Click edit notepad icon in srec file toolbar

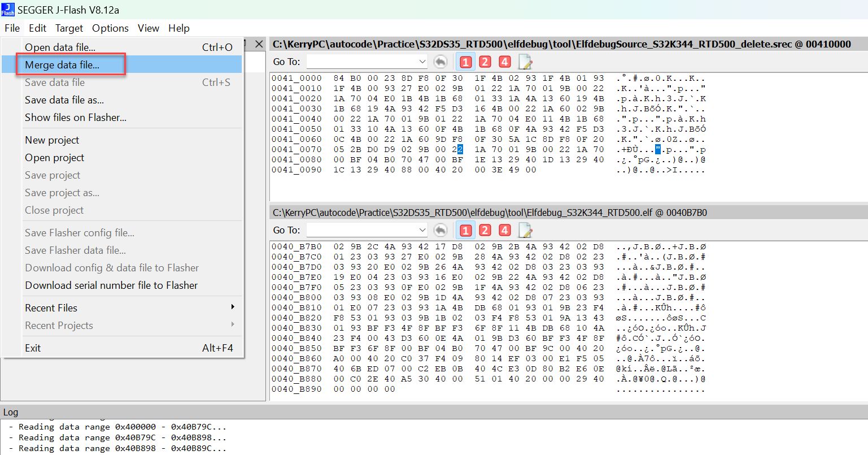coord(525,62)
